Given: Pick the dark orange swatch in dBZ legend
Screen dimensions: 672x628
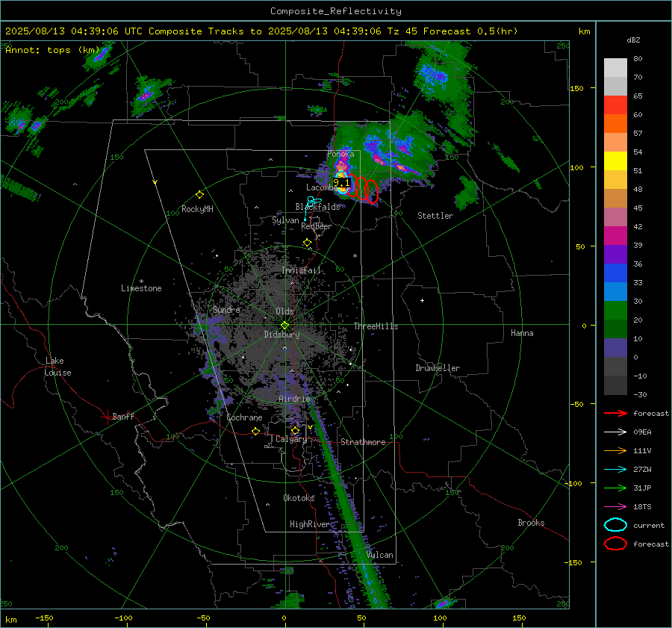Looking at the screenshot, I should pyautogui.click(x=615, y=124).
